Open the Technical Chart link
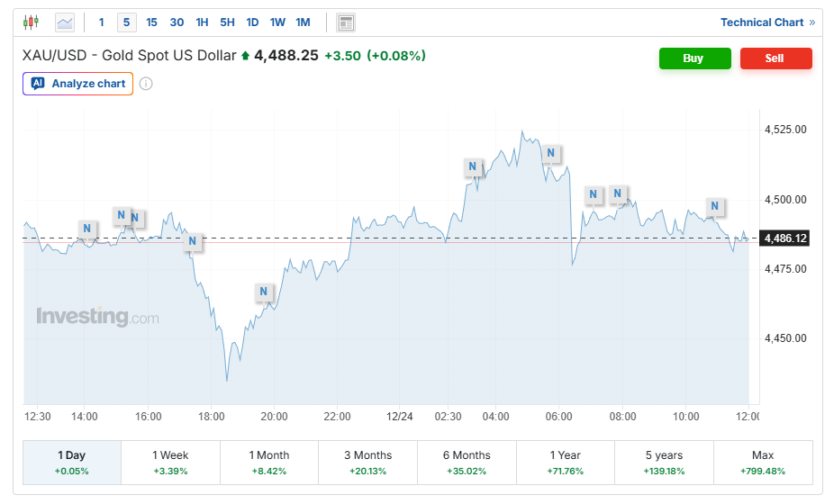 766,22
